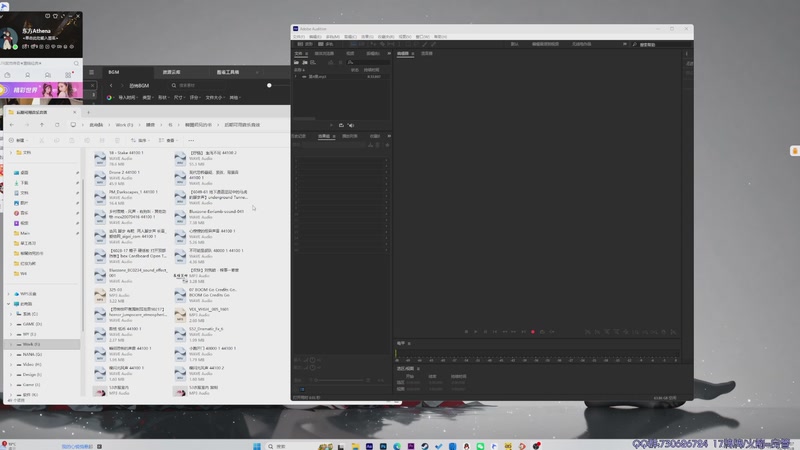Open the color filter wheel in Billfish
The width and height of the screenshot is (800, 450).
click(109, 97)
